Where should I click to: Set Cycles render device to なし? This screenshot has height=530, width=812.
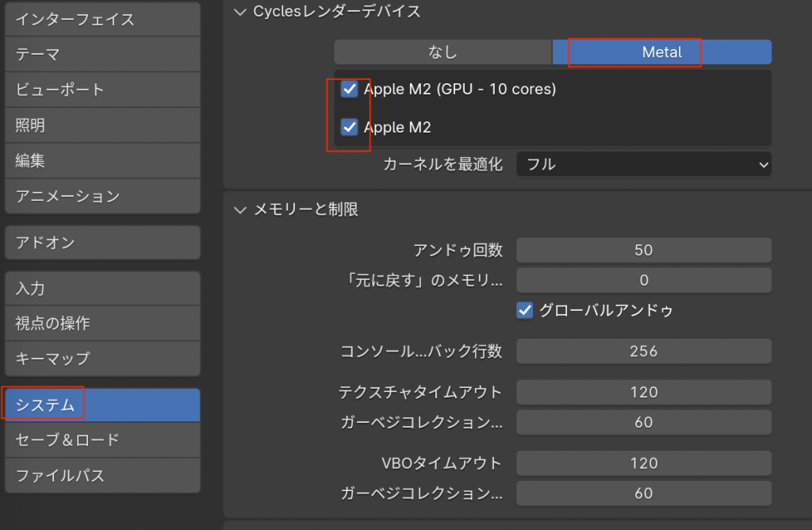(x=442, y=52)
